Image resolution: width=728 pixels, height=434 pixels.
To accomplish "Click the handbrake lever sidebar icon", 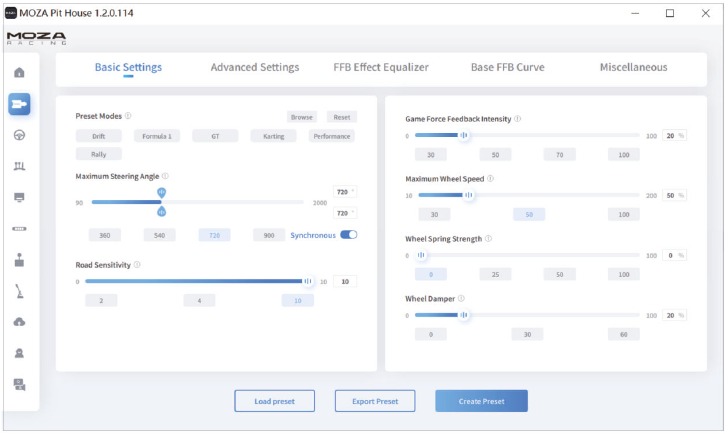I will pyautogui.click(x=20, y=291).
